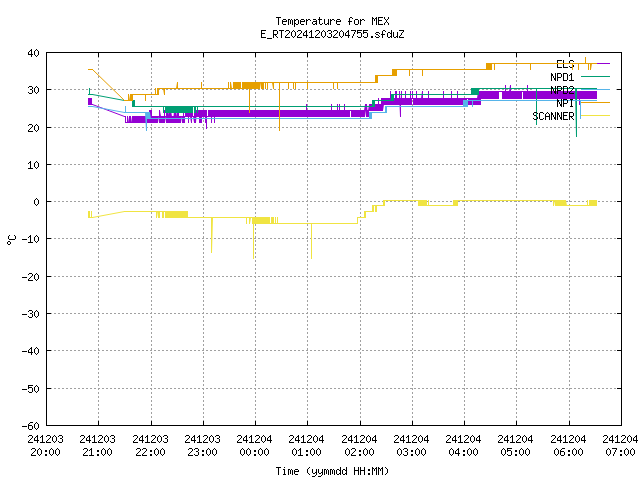This screenshot has height=480, width=640.
Task: Click the y-axis label 40
Action: click(33, 53)
